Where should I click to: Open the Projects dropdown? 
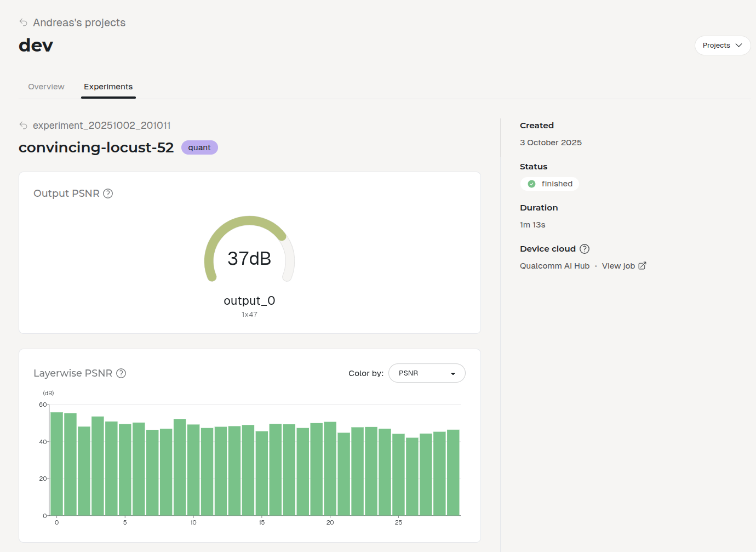click(722, 45)
